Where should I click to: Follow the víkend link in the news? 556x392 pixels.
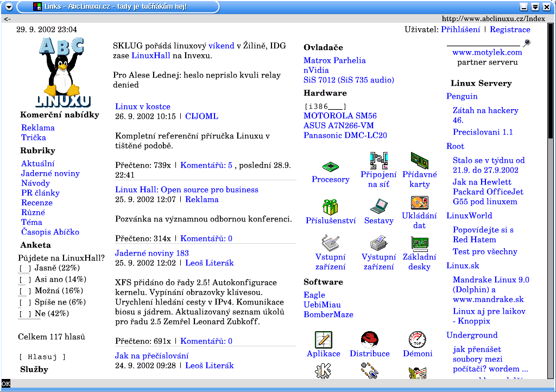tap(222, 46)
